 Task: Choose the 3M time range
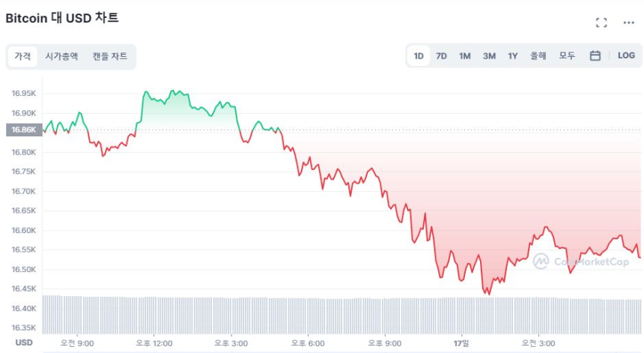pos(489,55)
